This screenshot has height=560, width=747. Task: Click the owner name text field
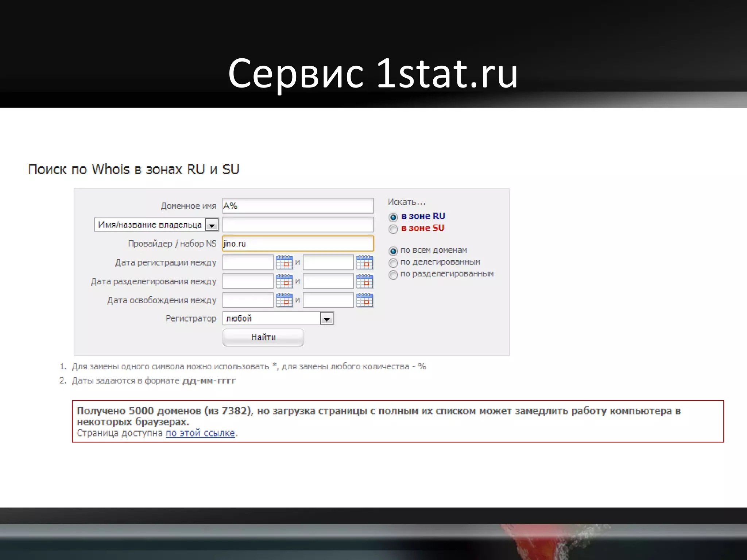298,225
